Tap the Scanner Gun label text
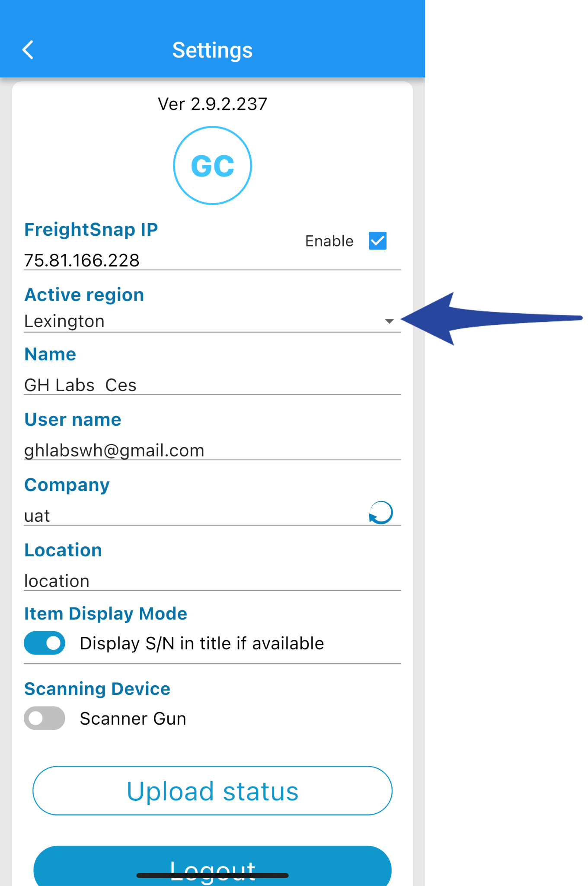The width and height of the screenshot is (588, 886). pos(133,719)
